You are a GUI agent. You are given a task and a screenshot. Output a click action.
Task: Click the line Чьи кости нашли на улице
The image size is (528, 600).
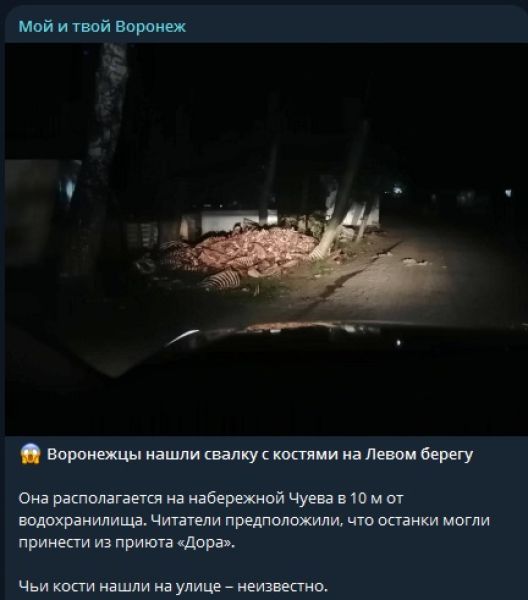coord(173,586)
